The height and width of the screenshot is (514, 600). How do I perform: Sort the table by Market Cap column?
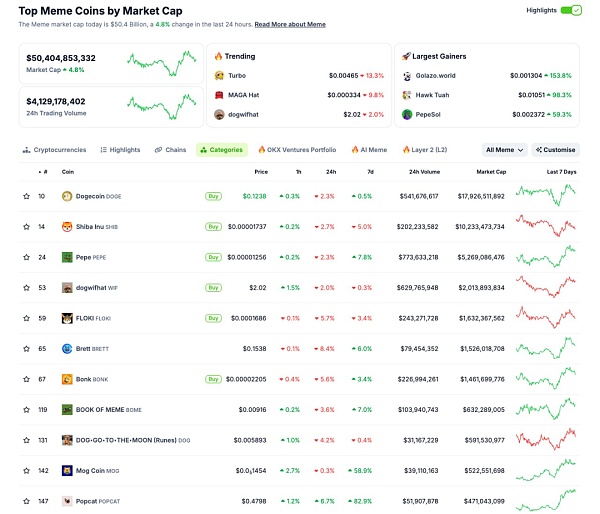(490, 171)
